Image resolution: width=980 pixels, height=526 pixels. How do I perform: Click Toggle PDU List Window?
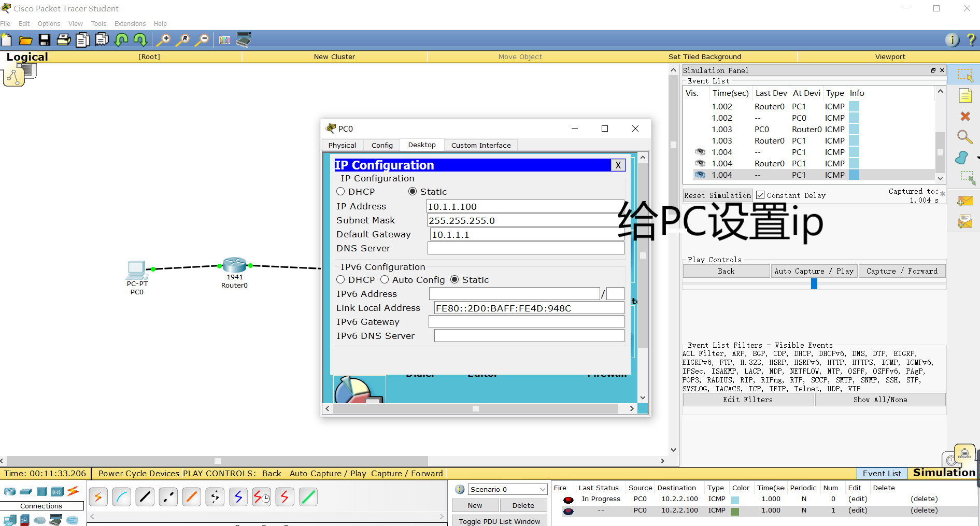[499, 521]
